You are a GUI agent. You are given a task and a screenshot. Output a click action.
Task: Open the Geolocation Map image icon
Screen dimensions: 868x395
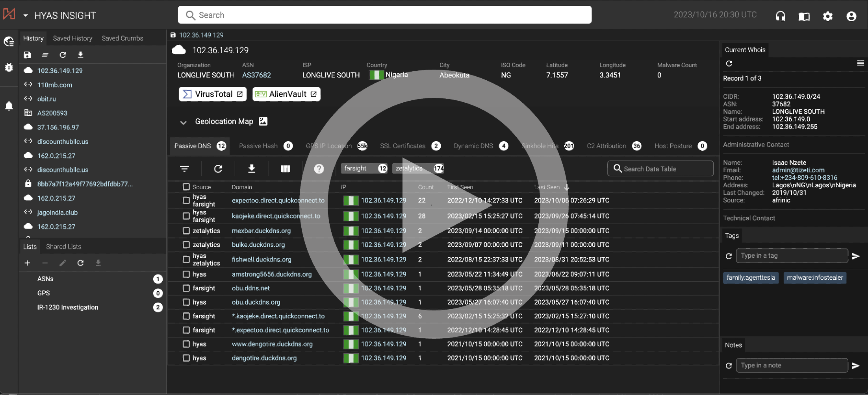click(x=263, y=122)
